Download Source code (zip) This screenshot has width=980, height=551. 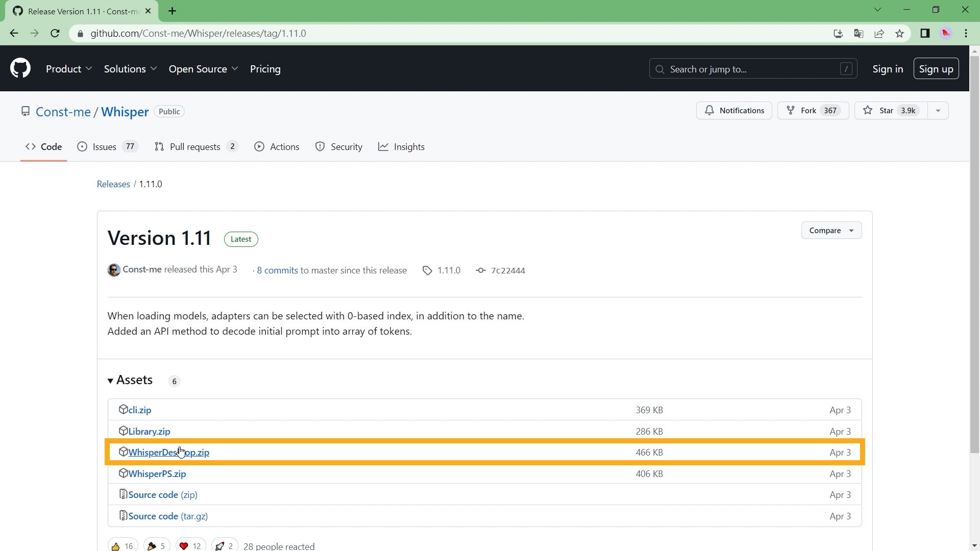pos(163,495)
